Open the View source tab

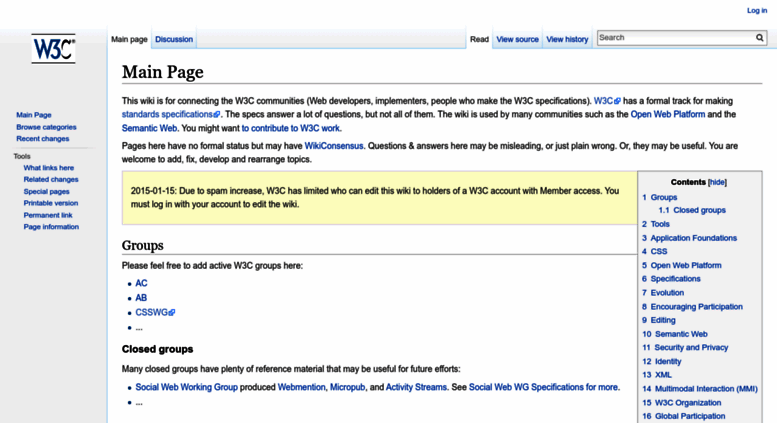coord(517,39)
